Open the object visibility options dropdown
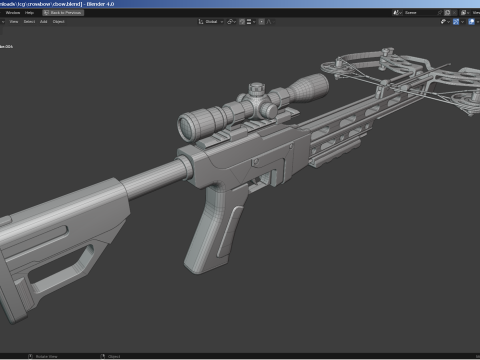The width and height of the screenshot is (480, 360). (x=445, y=22)
